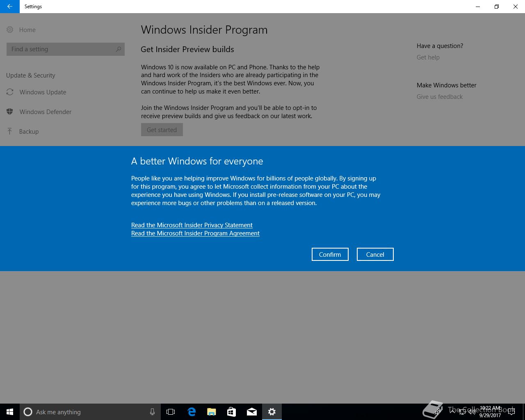Show hidden system tray icons

click(452, 412)
